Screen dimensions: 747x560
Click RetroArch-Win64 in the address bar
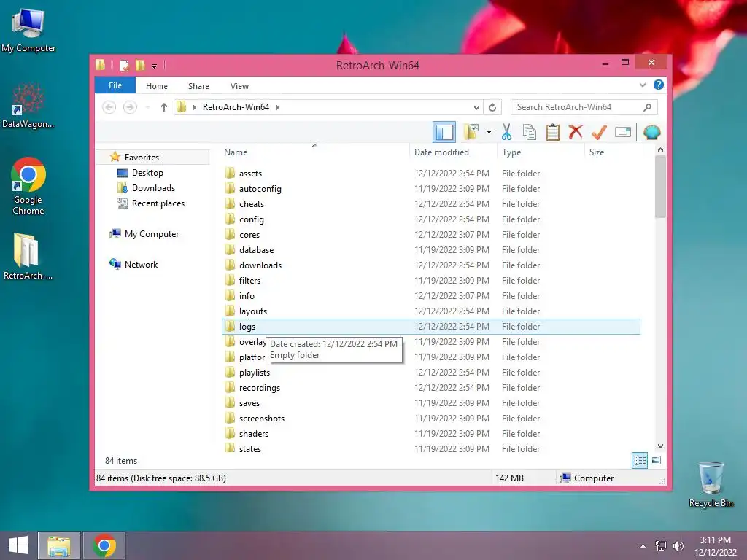click(x=236, y=107)
